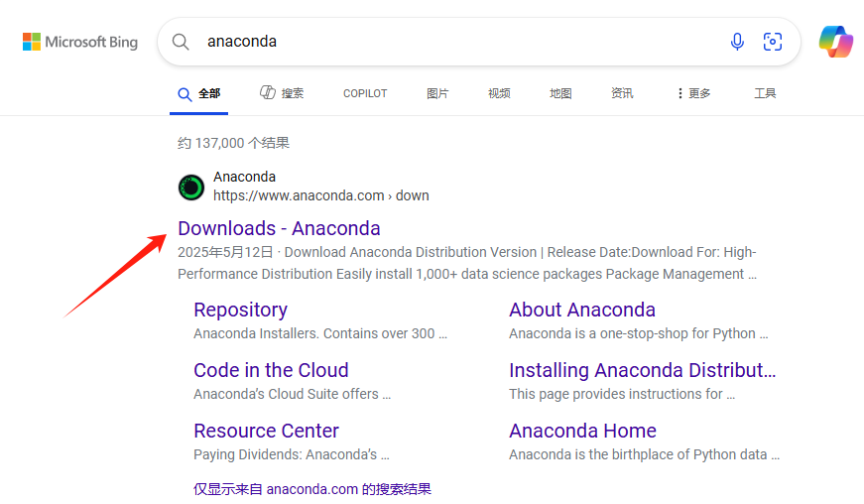Select the 全部 tab
This screenshot has width=864, height=504.
point(199,93)
